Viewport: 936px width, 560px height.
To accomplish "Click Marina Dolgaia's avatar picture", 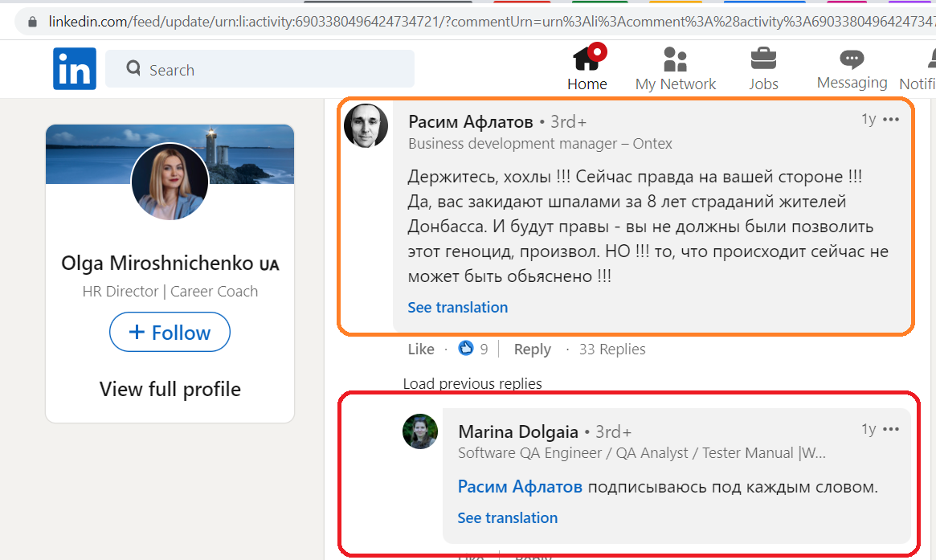I will [419, 431].
